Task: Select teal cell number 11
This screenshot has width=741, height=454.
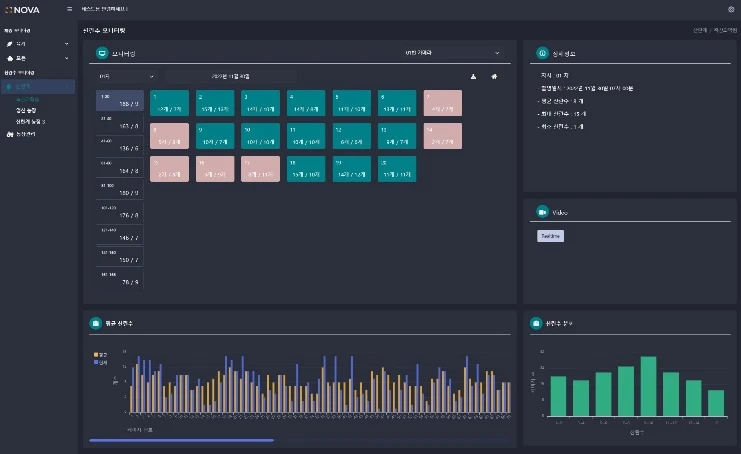Action: (306, 136)
